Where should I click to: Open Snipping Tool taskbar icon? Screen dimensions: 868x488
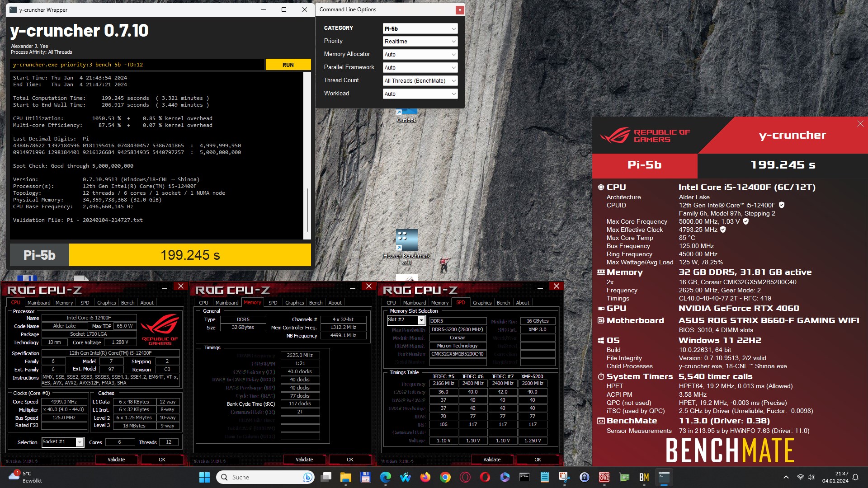[x=565, y=477]
